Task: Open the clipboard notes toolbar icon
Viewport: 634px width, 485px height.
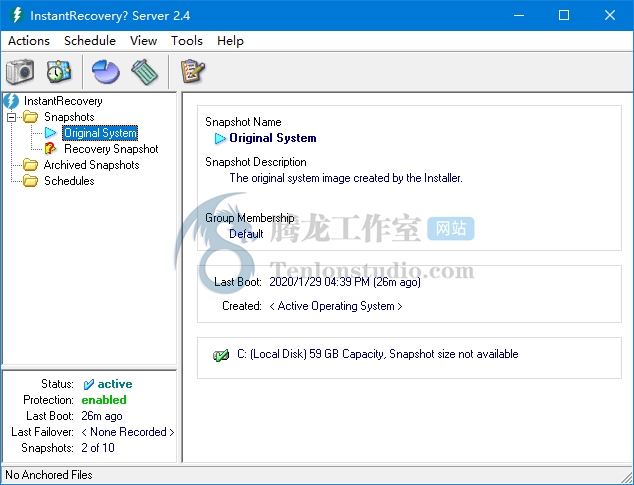Action: [193, 72]
